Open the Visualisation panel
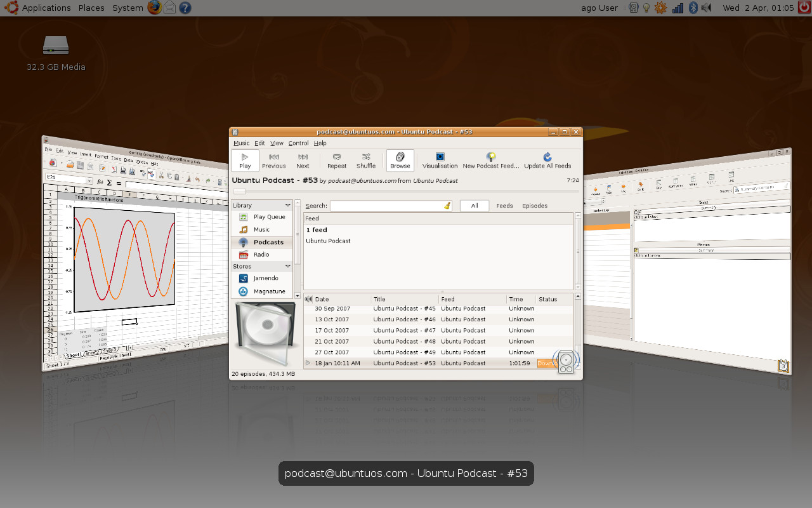This screenshot has width=812, height=508. 440,161
